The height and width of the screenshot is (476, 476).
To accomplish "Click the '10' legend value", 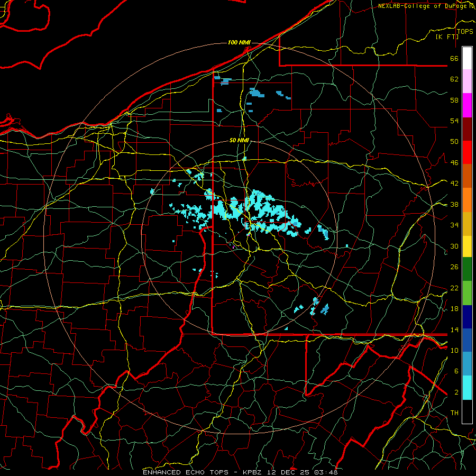I will [x=454, y=350].
